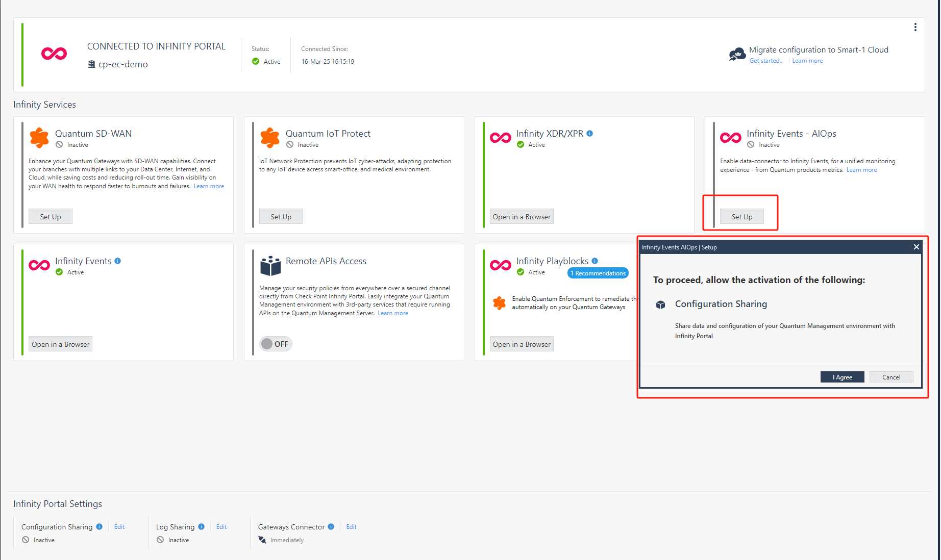Open Infinity XDR/XPR in a browser
941x560 pixels.
click(x=521, y=217)
